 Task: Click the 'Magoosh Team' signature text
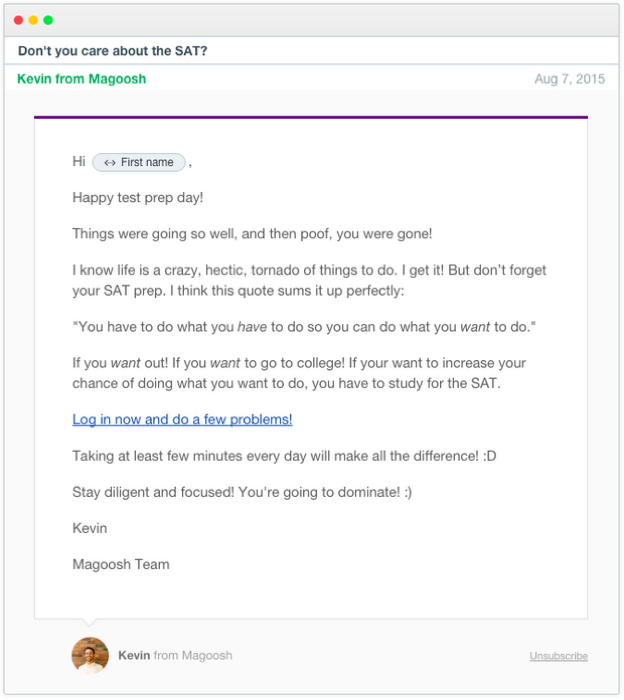(121, 565)
